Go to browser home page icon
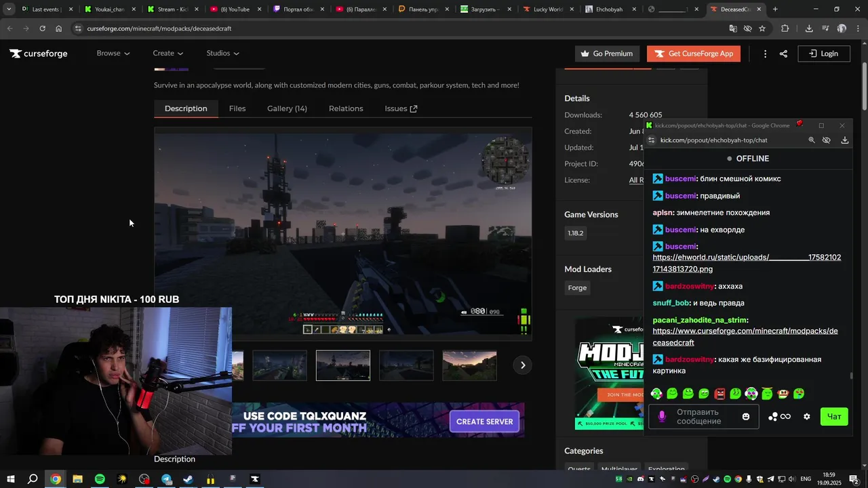 click(x=58, y=28)
